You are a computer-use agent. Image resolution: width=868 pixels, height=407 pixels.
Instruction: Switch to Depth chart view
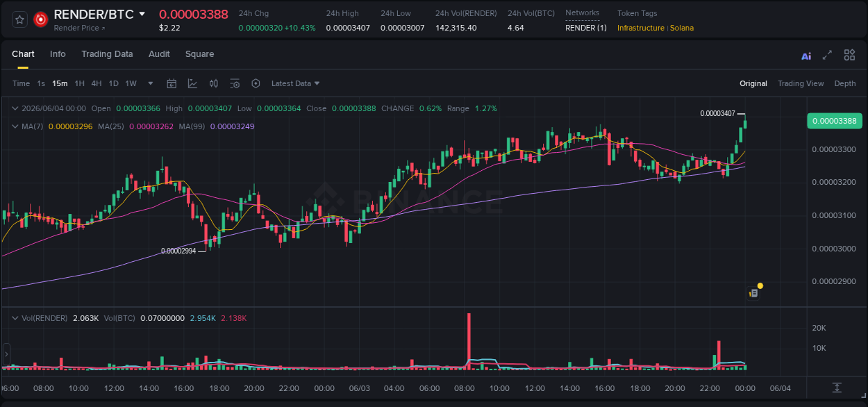point(845,83)
